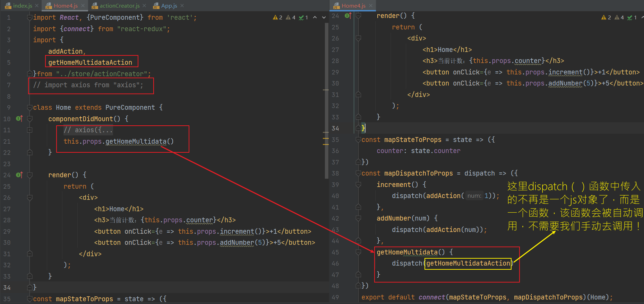Click dispatch(addAction(num)) on line 43
Image resolution: width=644 pixels, height=304 pixels.
click(437, 230)
